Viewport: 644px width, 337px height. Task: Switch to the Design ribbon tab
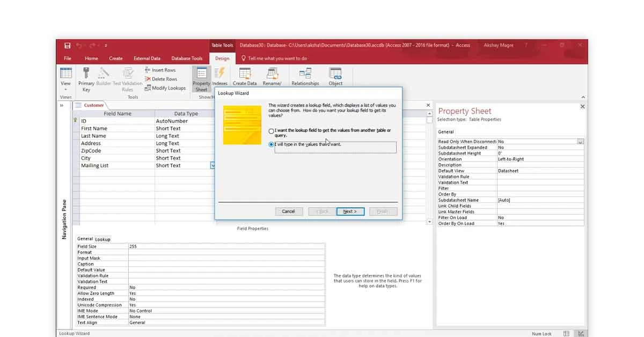(x=222, y=58)
